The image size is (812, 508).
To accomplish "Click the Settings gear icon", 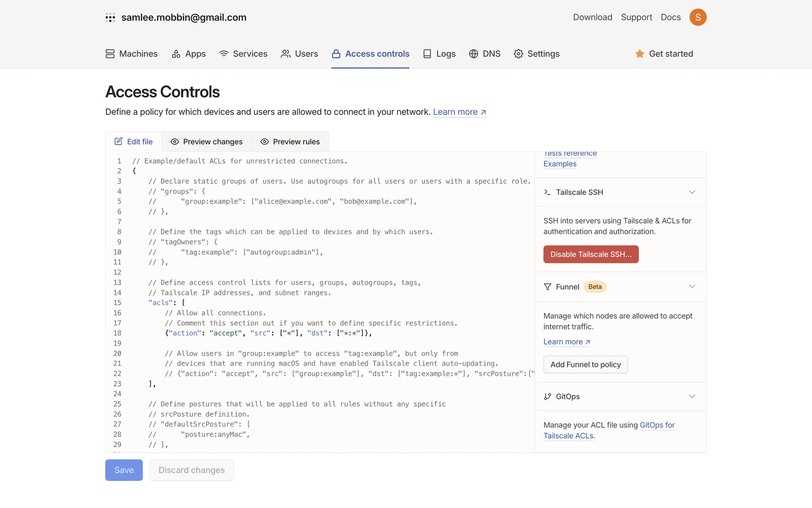I will tap(518, 54).
